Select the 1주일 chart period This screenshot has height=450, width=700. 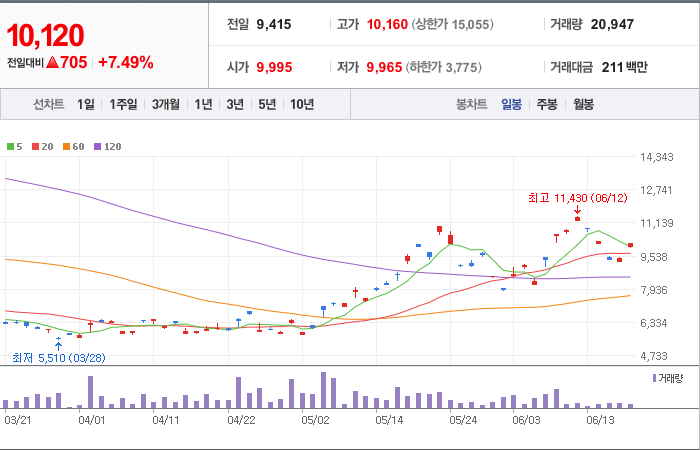(123, 104)
